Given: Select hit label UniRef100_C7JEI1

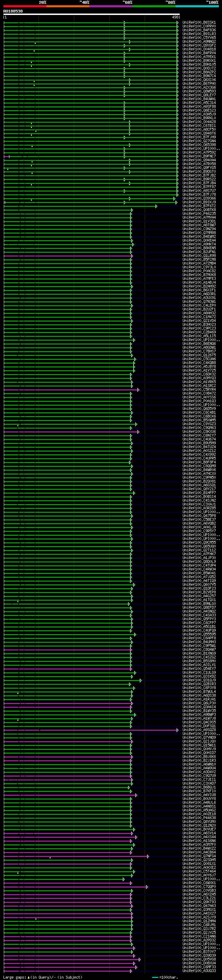Looking at the screenshot, I should coord(199,779).
